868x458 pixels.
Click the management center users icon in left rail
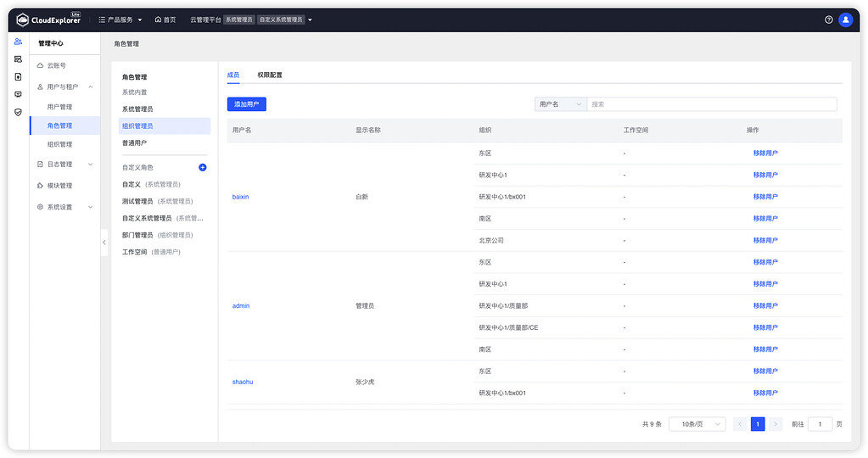point(18,42)
